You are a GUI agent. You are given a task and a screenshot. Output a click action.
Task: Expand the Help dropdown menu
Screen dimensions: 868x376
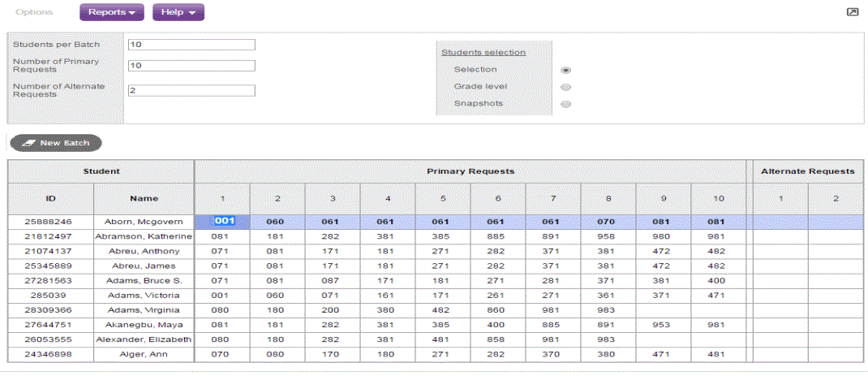point(178,12)
